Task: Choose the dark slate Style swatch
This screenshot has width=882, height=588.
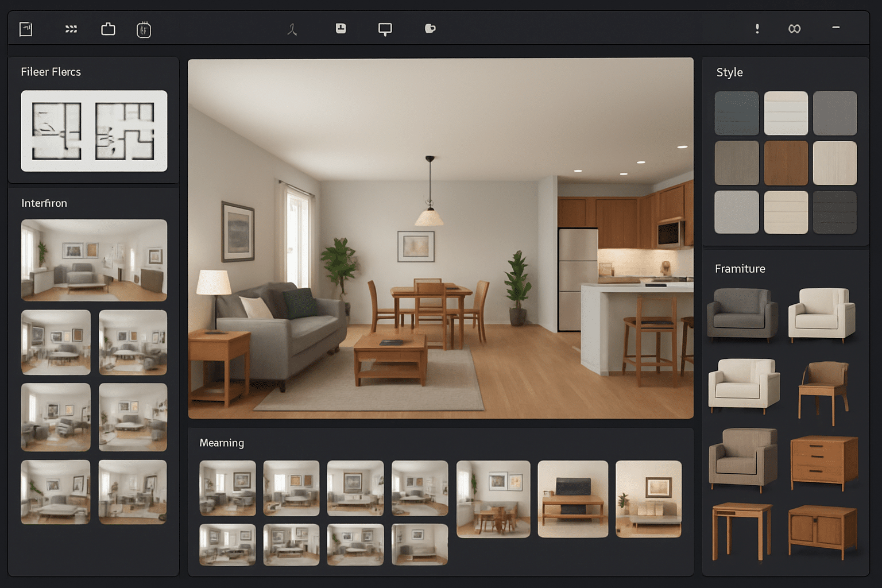Action: coord(737,113)
